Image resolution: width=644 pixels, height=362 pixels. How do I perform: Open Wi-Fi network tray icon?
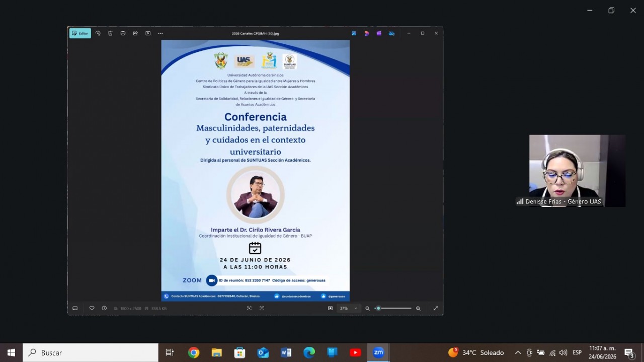point(552,352)
